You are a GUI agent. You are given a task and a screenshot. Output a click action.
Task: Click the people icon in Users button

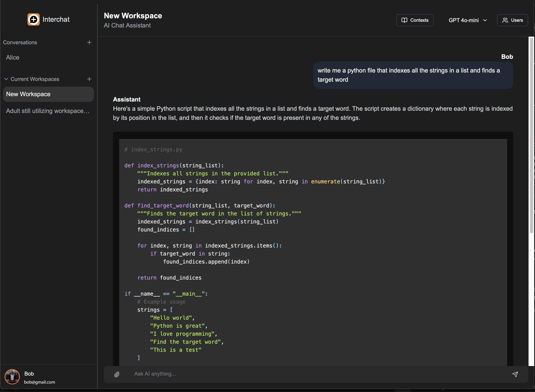(505, 20)
